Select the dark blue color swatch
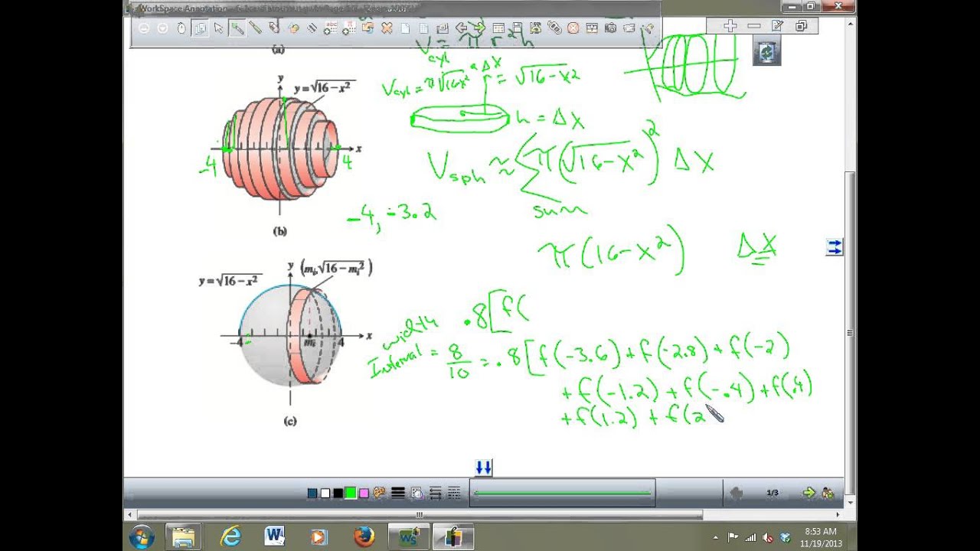This screenshot has width=980, height=551. pyautogui.click(x=312, y=493)
